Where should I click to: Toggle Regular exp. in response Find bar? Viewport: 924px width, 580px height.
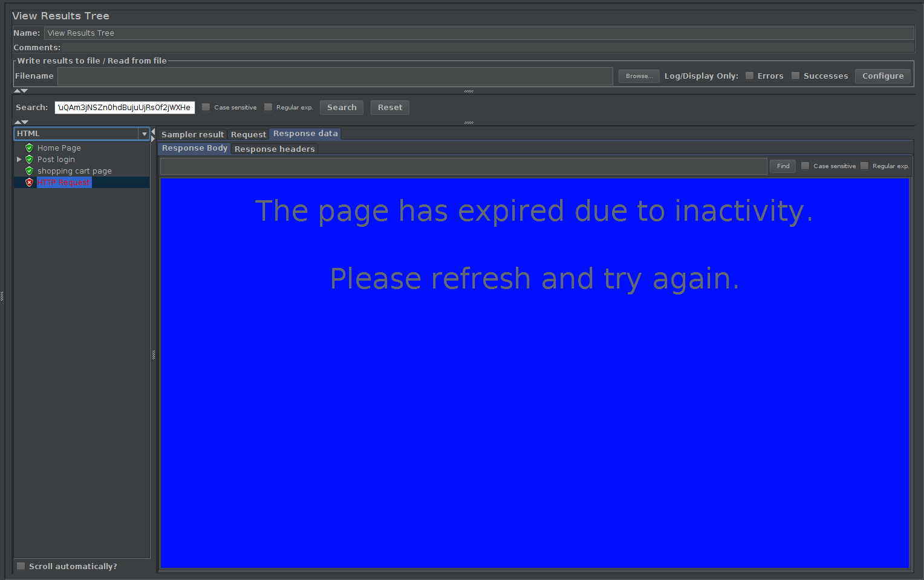[864, 166]
